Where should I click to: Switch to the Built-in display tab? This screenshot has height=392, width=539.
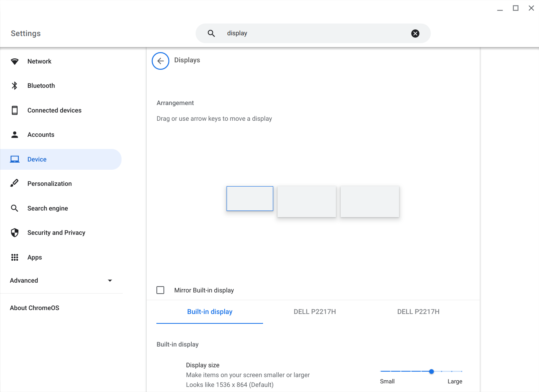tap(210, 312)
